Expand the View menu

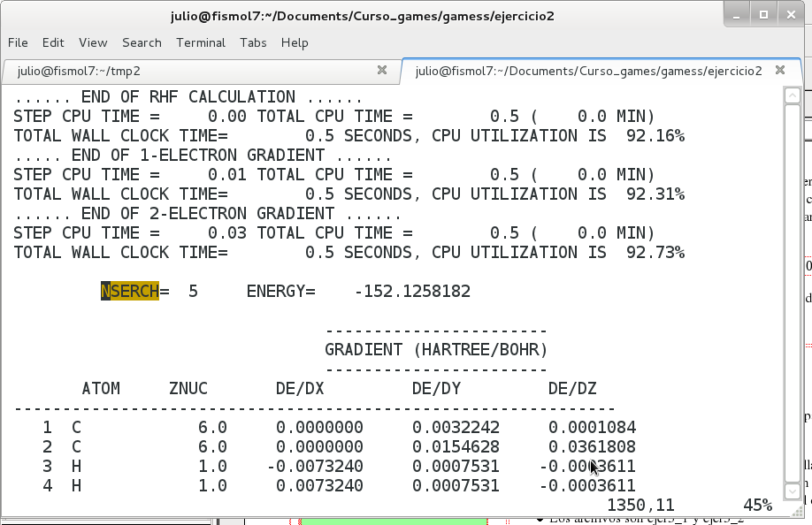pos(93,42)
